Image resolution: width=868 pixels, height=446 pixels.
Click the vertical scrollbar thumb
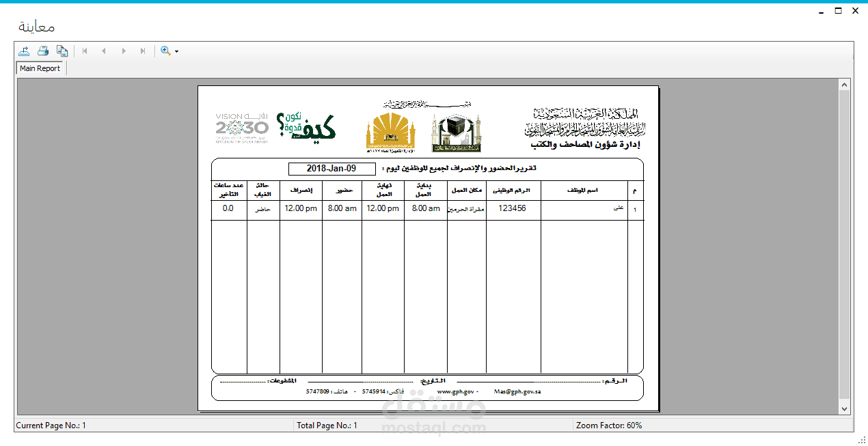[x=845, y=246]
